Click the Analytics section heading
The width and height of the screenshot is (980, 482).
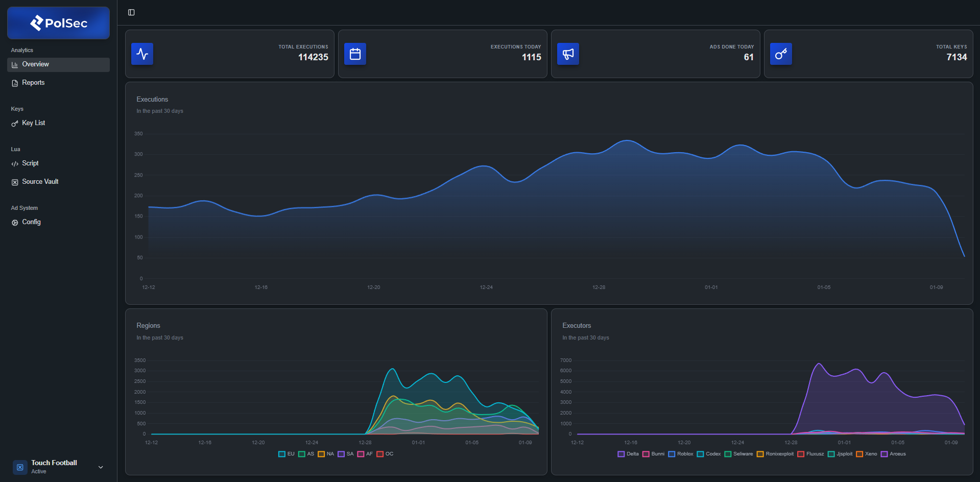point(22,50)
